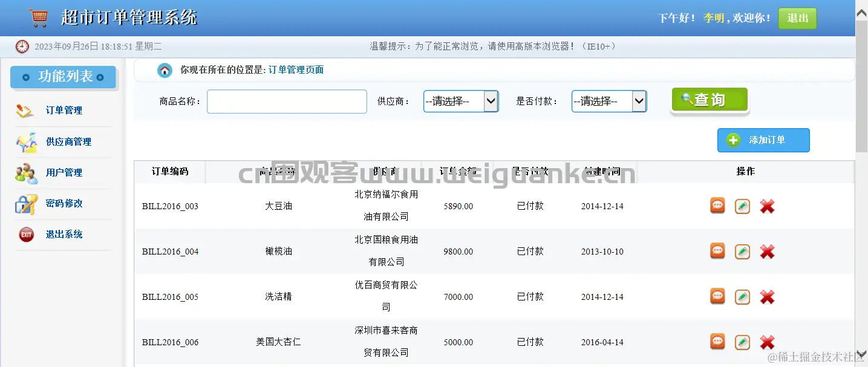
Task: Delete order BILL2016_006 with red X
Action: [767, 342]
